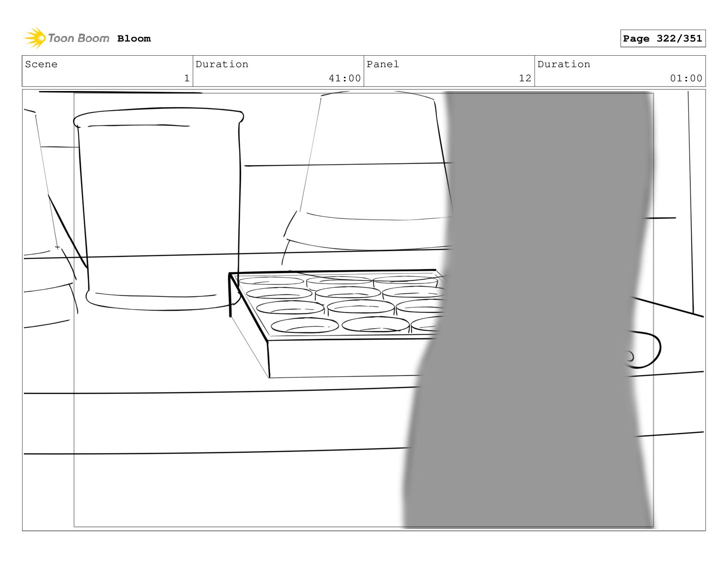The height and width of the screenshot is (564, 728).
Task: Click the gray silhouette figure in the storyboard
Action: (529, 309)
